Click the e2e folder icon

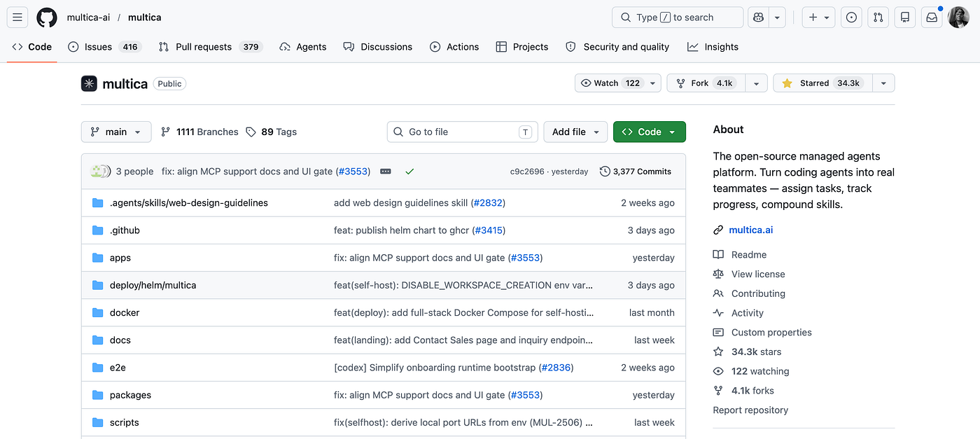[98, 368]
